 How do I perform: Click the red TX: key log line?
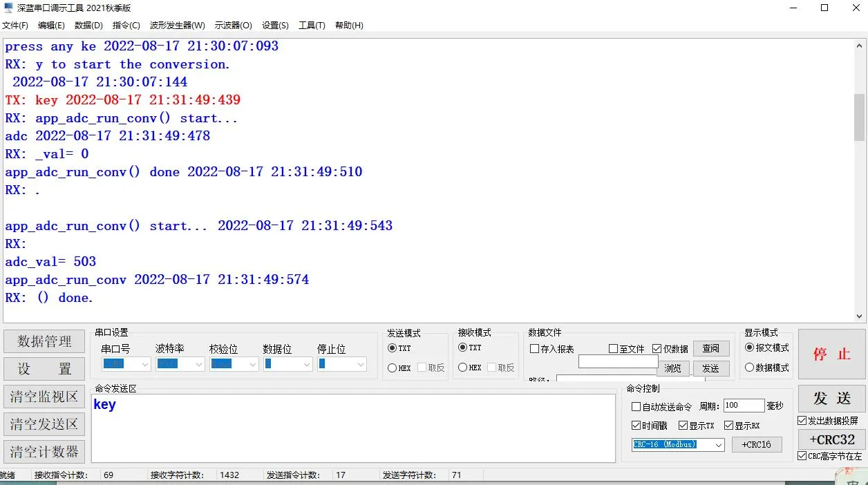[123, 100]
